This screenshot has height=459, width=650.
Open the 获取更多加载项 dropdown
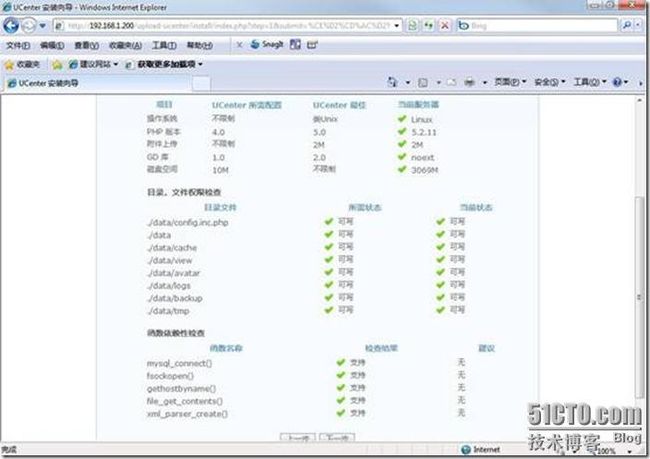164,64
